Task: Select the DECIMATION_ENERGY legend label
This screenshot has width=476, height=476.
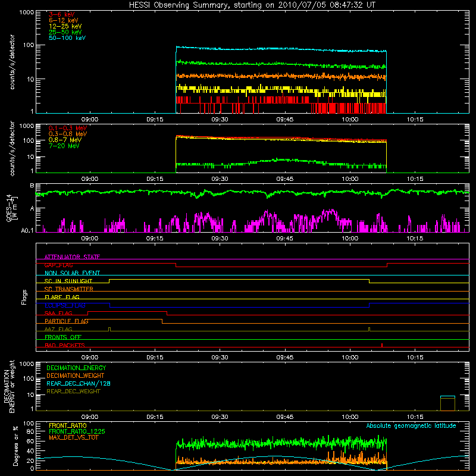Action: [76, 368]
